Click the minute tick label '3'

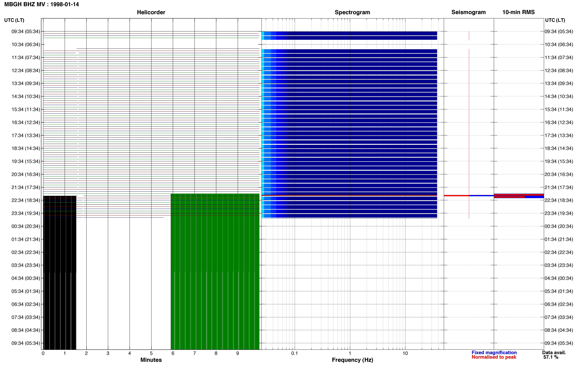pos(108,353)
